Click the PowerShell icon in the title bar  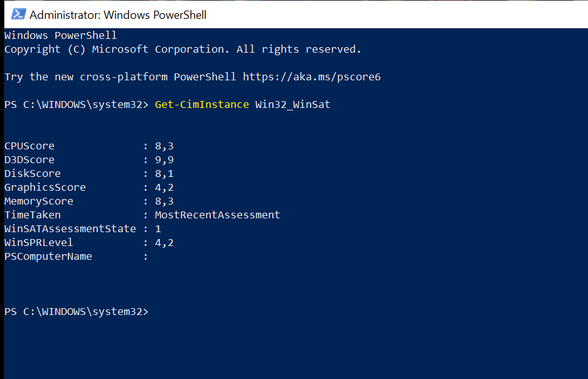pyautogui.click(x=18, y=14)
